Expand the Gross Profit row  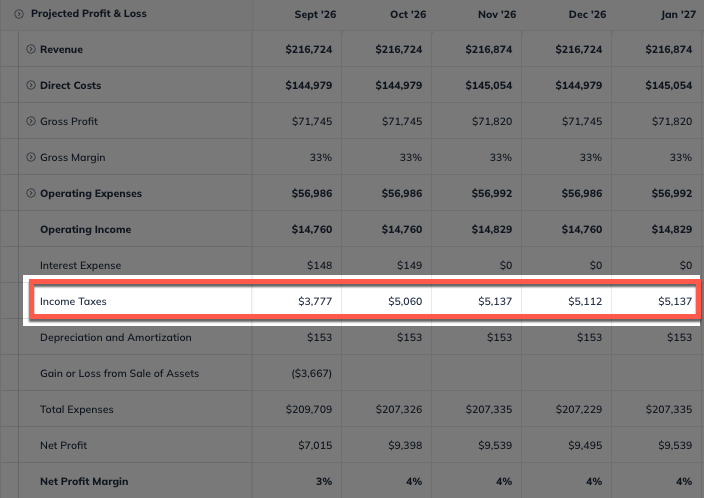31,121
